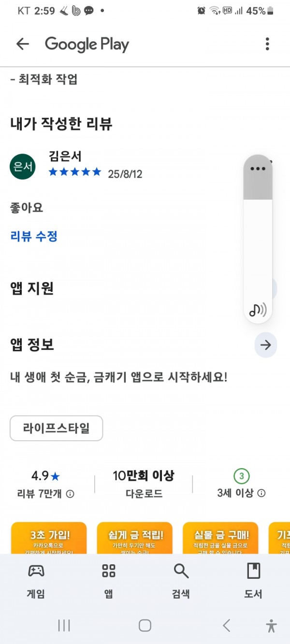
Task: Switch to the 앱 tab
Action: point(109,581)
